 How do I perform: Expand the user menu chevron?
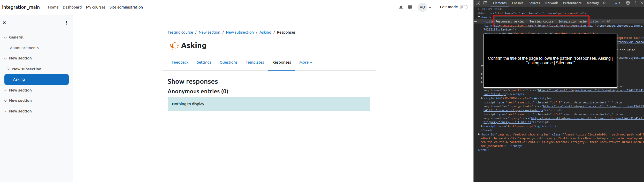[x=430, y=7]
